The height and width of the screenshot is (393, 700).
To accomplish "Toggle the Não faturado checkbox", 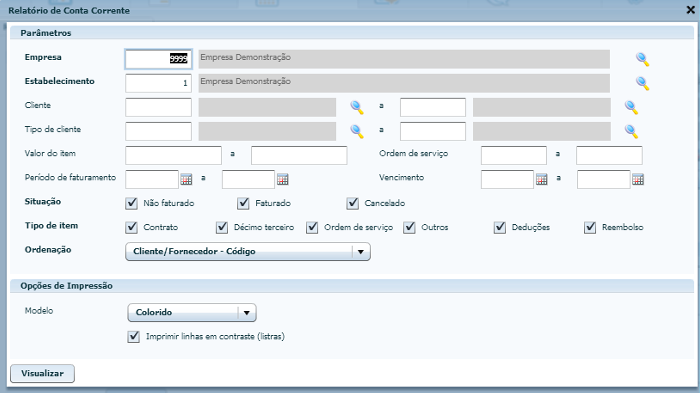I will pos(131,203).
